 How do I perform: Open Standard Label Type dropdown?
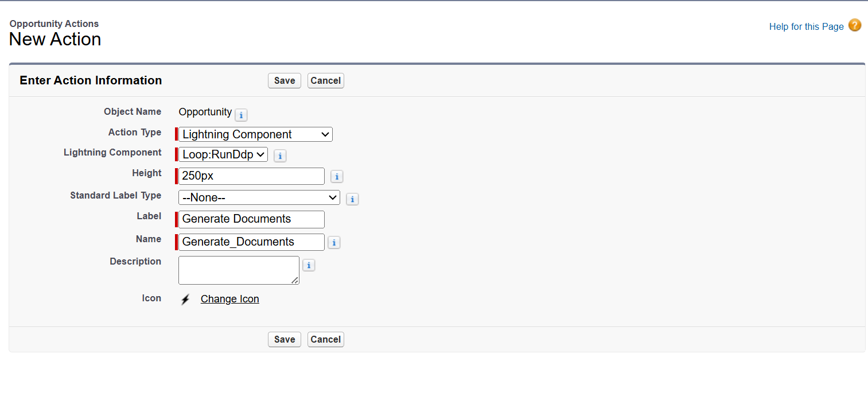point(259,197)
